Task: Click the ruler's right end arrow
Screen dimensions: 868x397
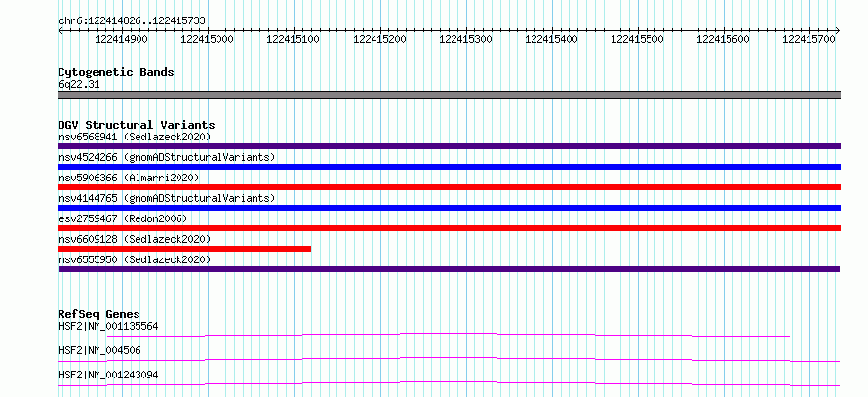Action: click(838, 31)
